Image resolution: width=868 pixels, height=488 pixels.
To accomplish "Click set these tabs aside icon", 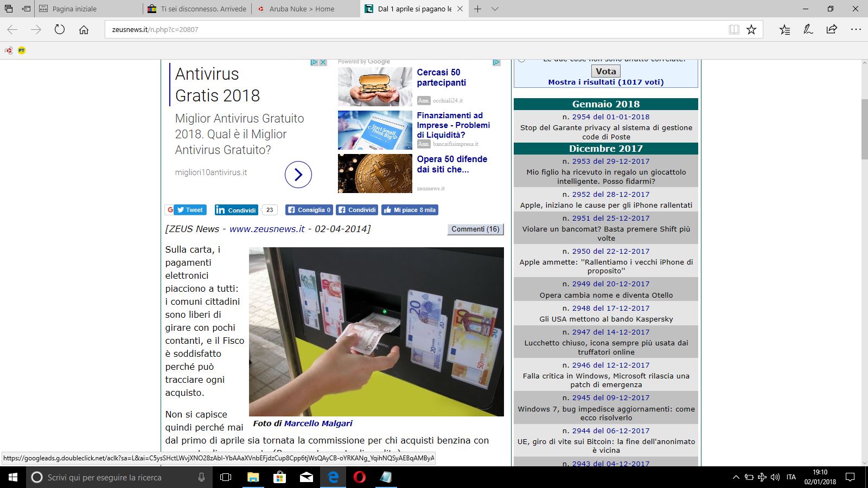I will (25, 9).
